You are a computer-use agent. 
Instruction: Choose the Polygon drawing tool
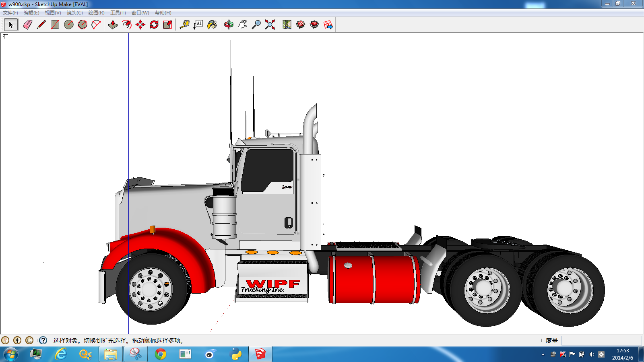[x=83, y=25]
